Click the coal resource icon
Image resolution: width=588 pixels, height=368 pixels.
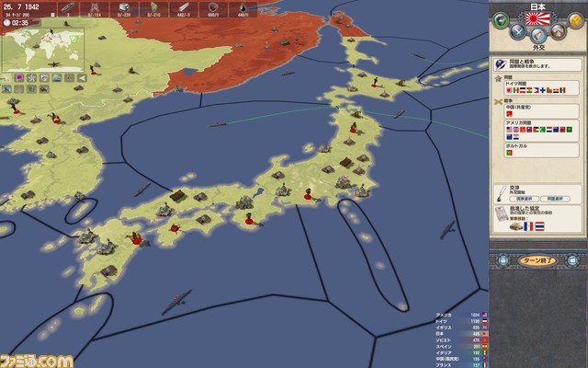[x=213, y=8]
